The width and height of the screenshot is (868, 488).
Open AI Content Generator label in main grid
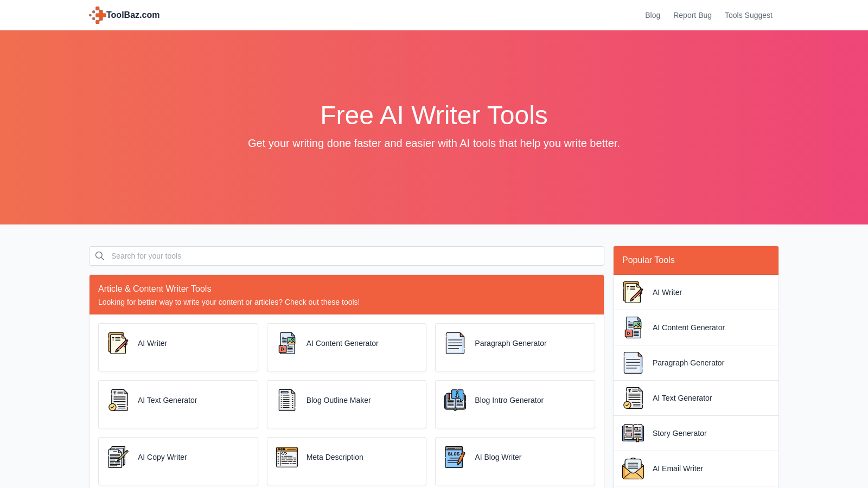click(342, 343)
